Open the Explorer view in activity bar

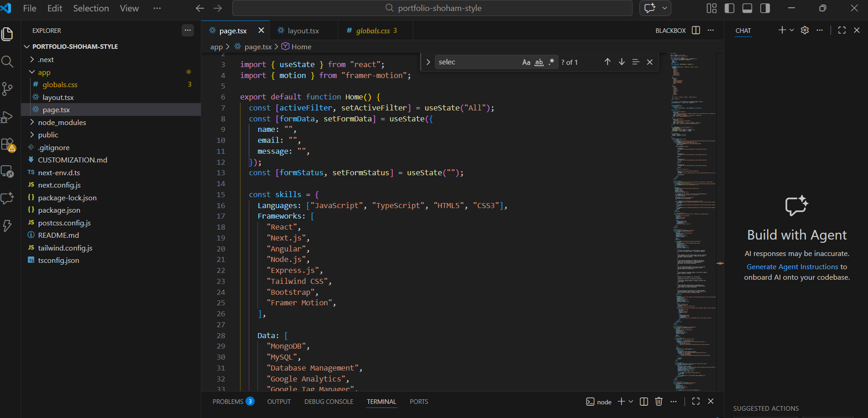7,34
